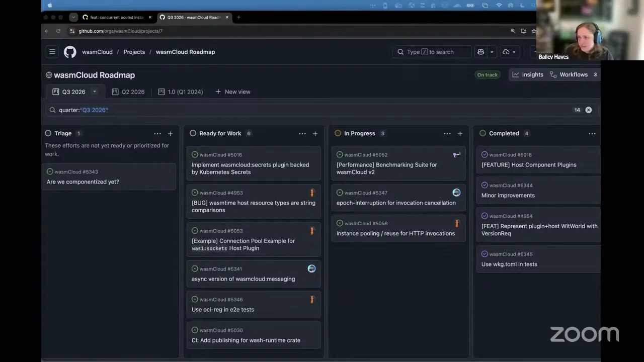Click the github.com address bar URL
The width and height of the screenshot is (644, 362).
[120, 31]
